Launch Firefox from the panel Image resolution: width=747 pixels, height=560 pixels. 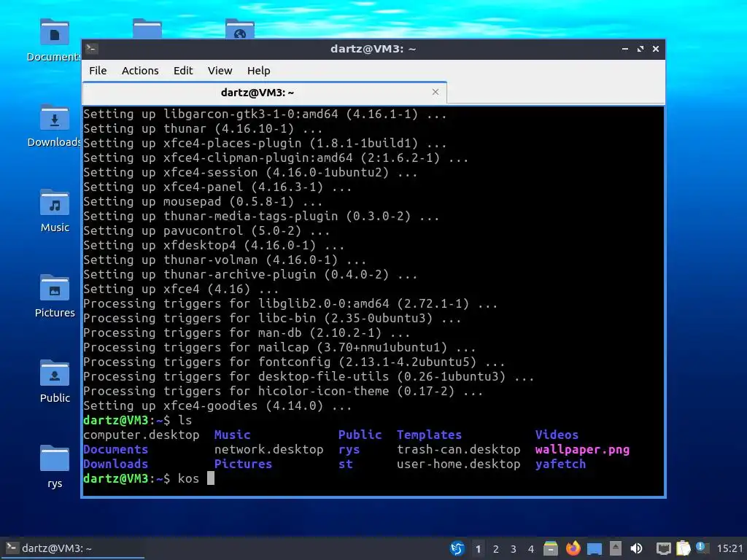573,548
